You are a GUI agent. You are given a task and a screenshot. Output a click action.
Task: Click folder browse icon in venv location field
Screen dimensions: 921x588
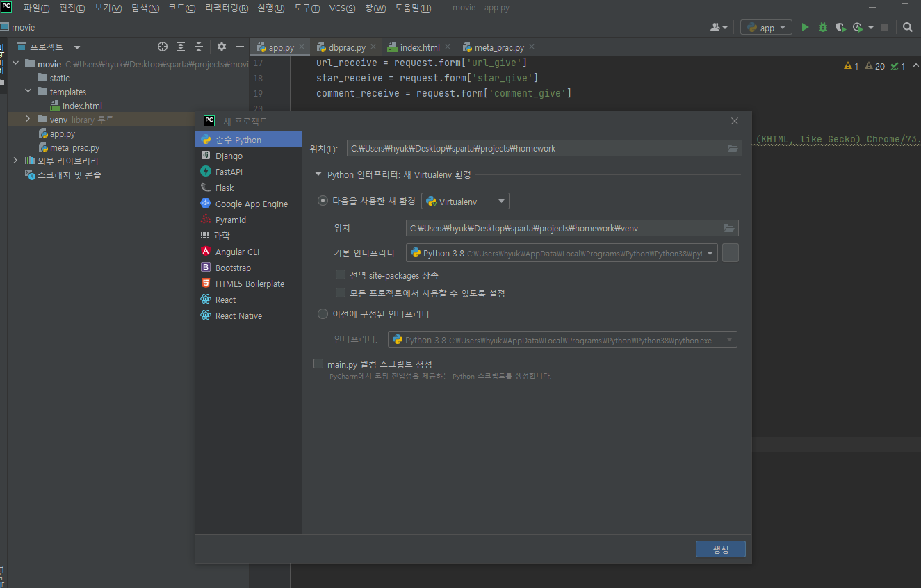pos(729,228)
